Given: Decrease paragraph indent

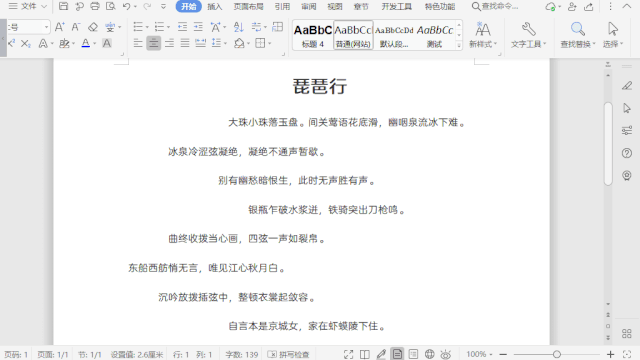Looking at the screenshot, I should (182, 27).
